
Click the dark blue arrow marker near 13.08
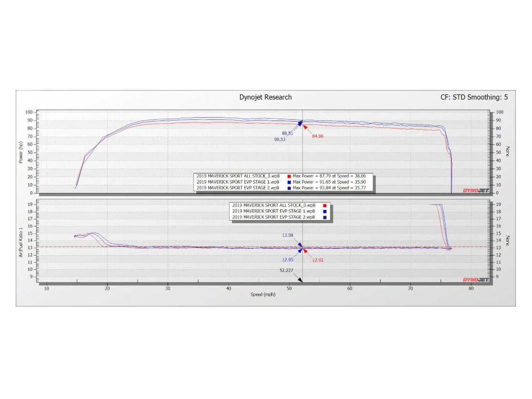point(300,245)
